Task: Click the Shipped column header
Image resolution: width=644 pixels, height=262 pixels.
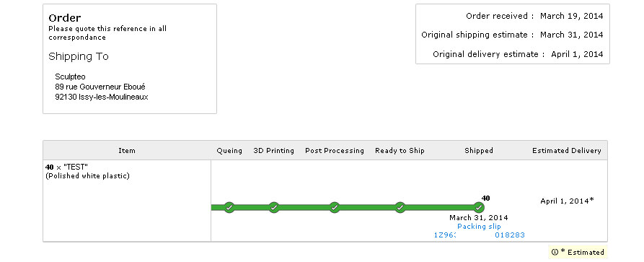Action: point(478,151)
